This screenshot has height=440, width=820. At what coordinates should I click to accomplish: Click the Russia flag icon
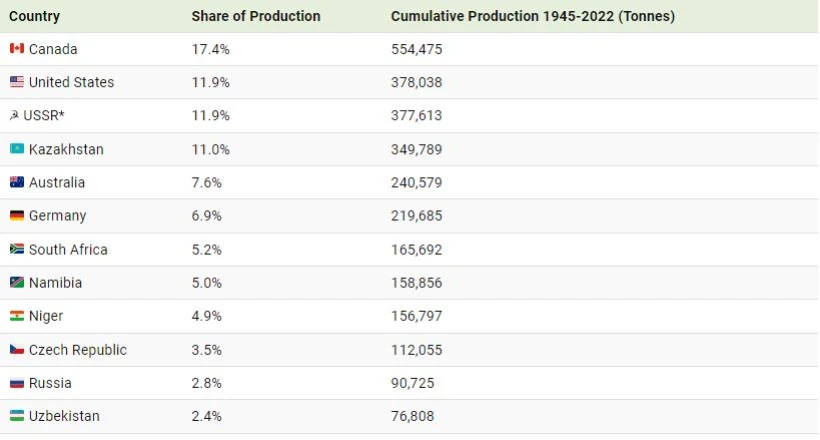click(17, 383)
